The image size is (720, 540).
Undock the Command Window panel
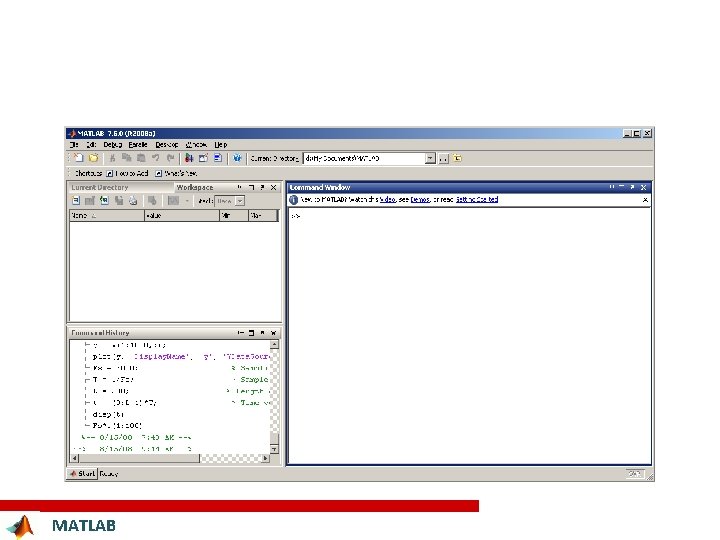(x=632, y=187)
